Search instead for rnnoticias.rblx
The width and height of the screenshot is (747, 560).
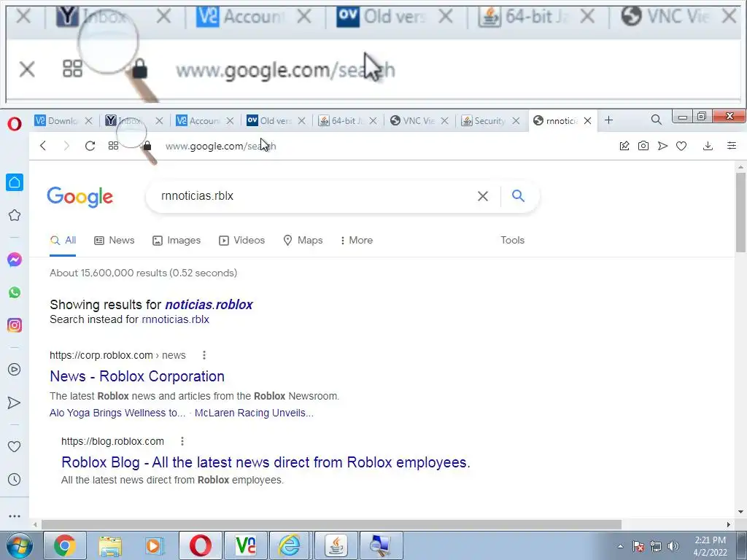point(176,319)
